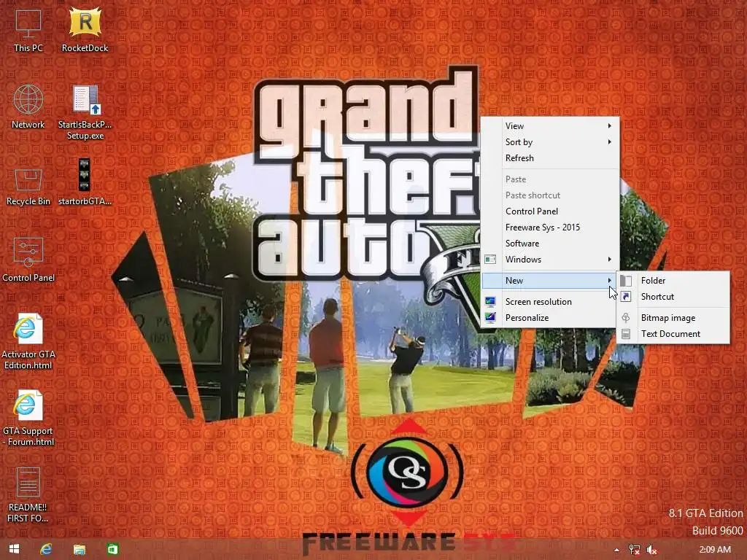
Task: Open the Sort by menu entry
Action: click(550, 142)
